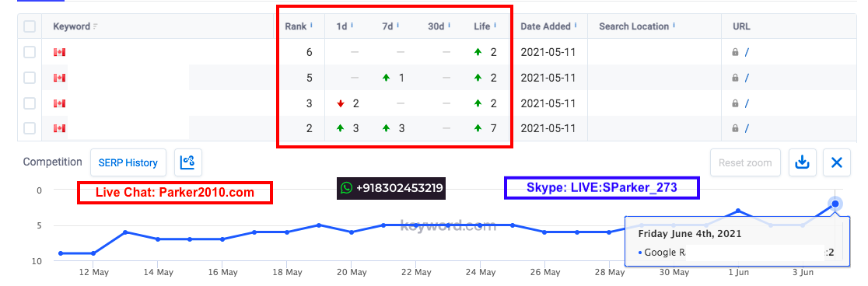Open the "/" URL link in rank 2 row
The height and width of the screenshot is (286, 868).
(x=747, y=129)
